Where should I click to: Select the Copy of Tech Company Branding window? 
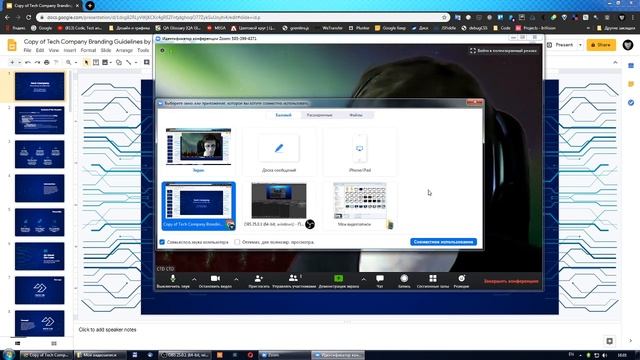198,206
